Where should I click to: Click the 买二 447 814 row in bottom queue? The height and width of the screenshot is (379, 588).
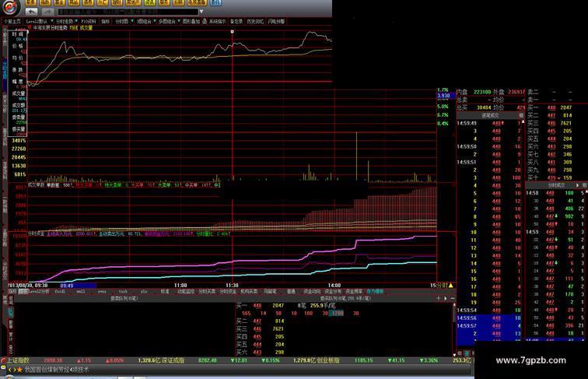(x=260, y=321)
